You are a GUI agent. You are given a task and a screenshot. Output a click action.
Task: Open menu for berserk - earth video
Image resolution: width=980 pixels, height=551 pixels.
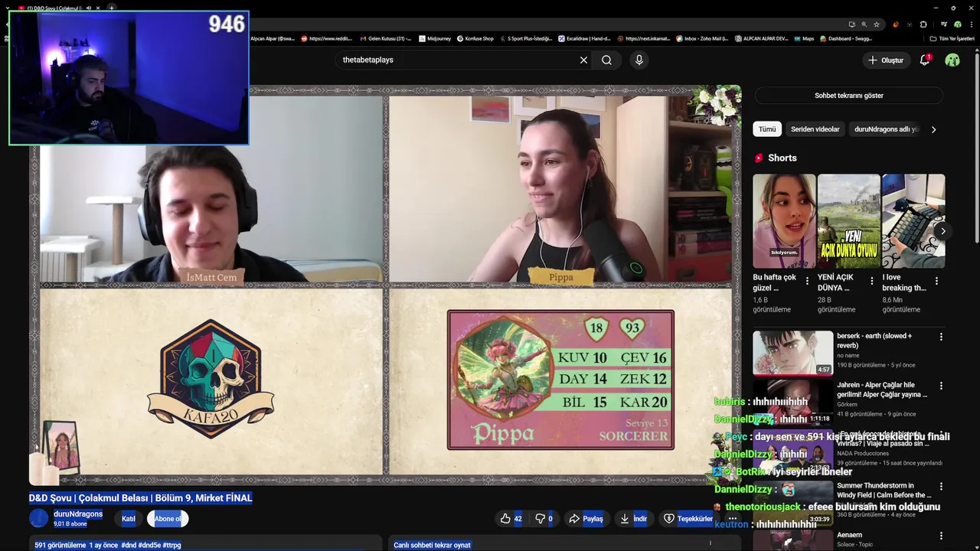click(x=941, y=337)
